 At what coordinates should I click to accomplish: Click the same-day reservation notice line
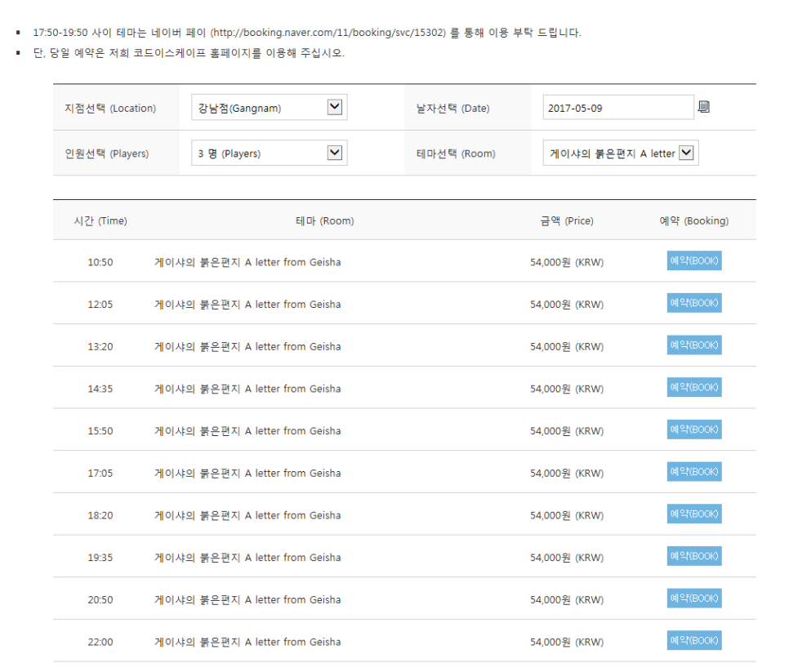point(189,53)
